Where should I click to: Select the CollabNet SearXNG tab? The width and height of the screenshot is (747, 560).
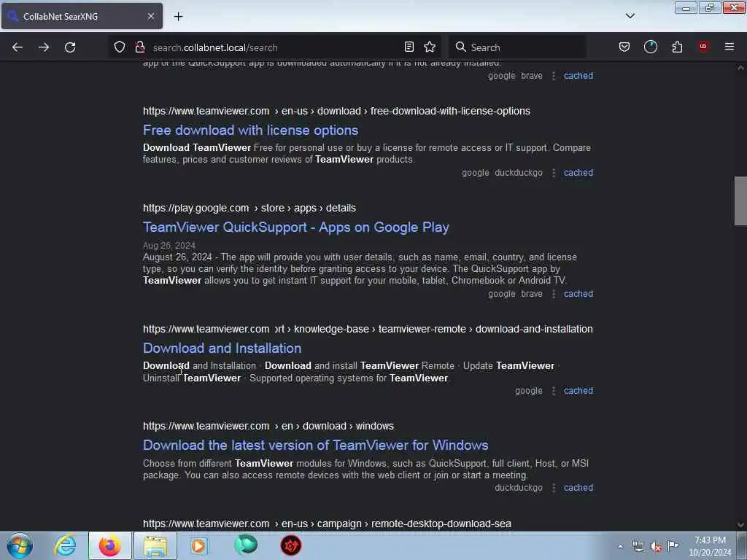coord(82,16)
